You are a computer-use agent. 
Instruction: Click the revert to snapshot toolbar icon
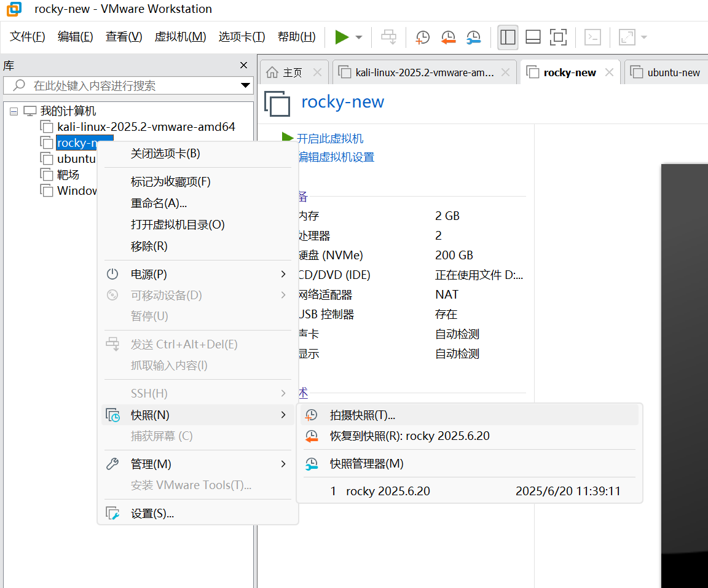click(448, 37)
